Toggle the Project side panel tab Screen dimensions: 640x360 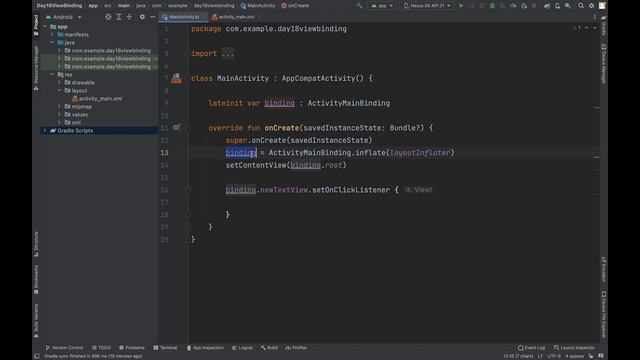click(x=36, y=24)
